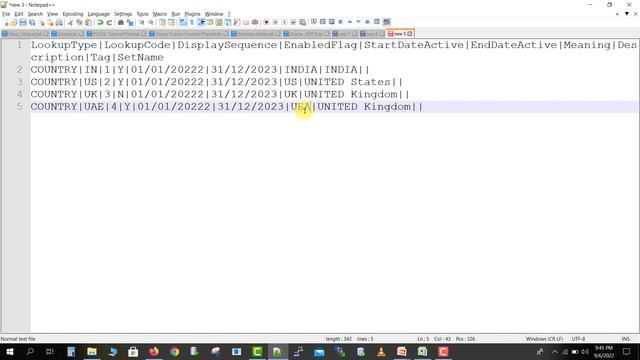
Task: Click the Save All toolbar icon
Action: tap(32, 22)
